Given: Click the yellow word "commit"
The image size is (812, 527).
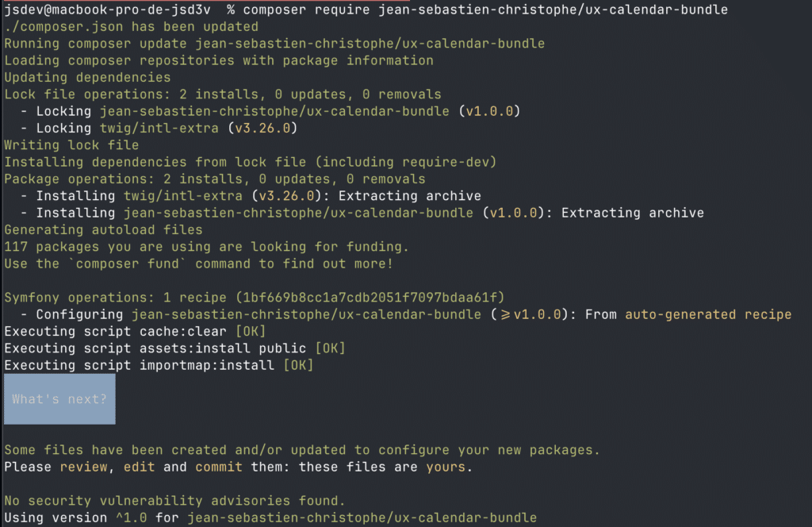Looking at the screenshot, I should [219, 467].
